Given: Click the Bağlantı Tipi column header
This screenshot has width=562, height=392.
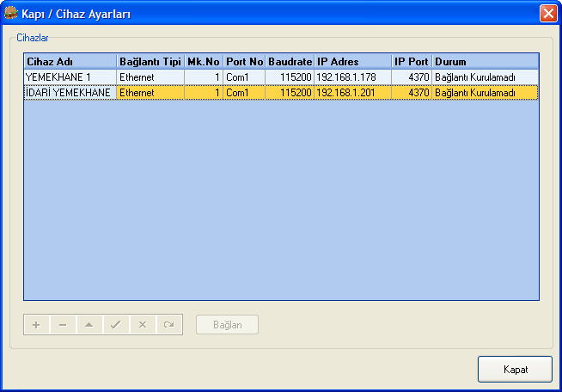Looking at the screenshot, I should [150, 62].
